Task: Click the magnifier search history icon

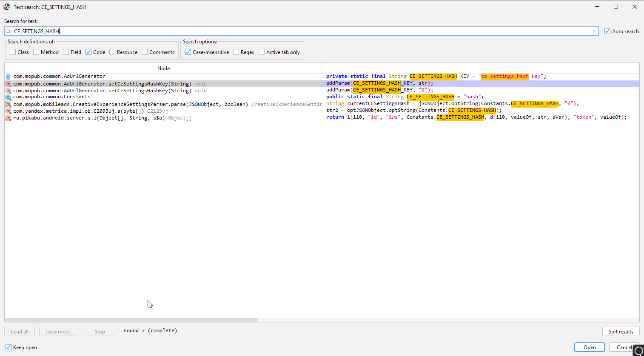Action: [x=8, y=31]
